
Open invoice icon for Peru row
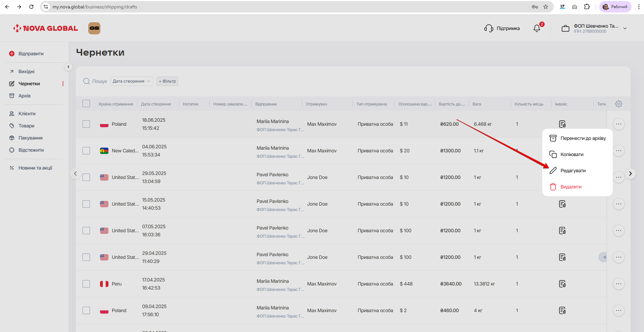coord(562,284)
